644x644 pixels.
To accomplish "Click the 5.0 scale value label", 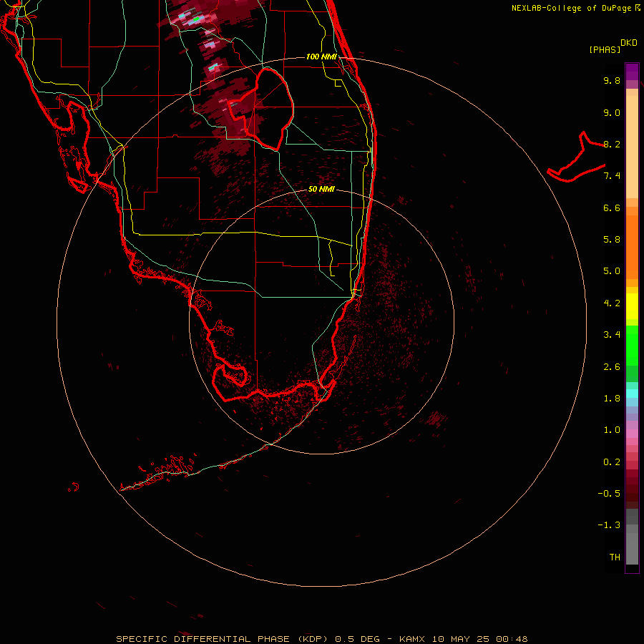I will [612, 271].
